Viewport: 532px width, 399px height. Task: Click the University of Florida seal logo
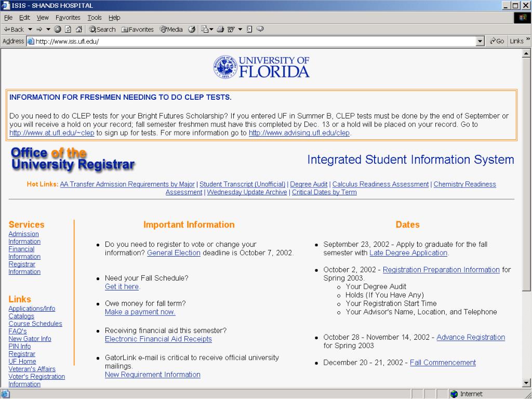[225, 67]
